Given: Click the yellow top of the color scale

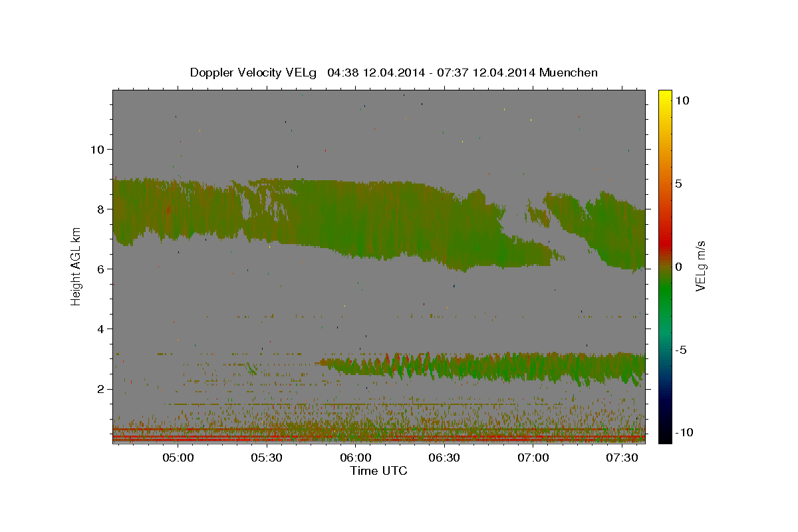Looking at the screenshot, I should point(664,94).
